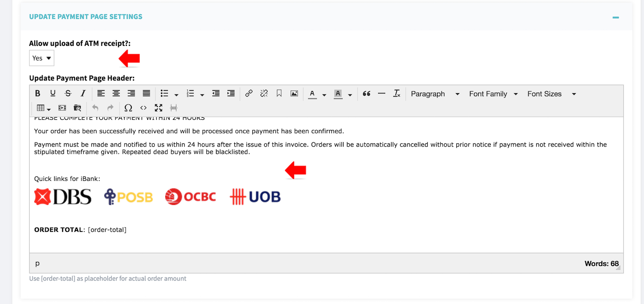Insert a bullet list
Screen dimensions: 644x304
point(164,94)
